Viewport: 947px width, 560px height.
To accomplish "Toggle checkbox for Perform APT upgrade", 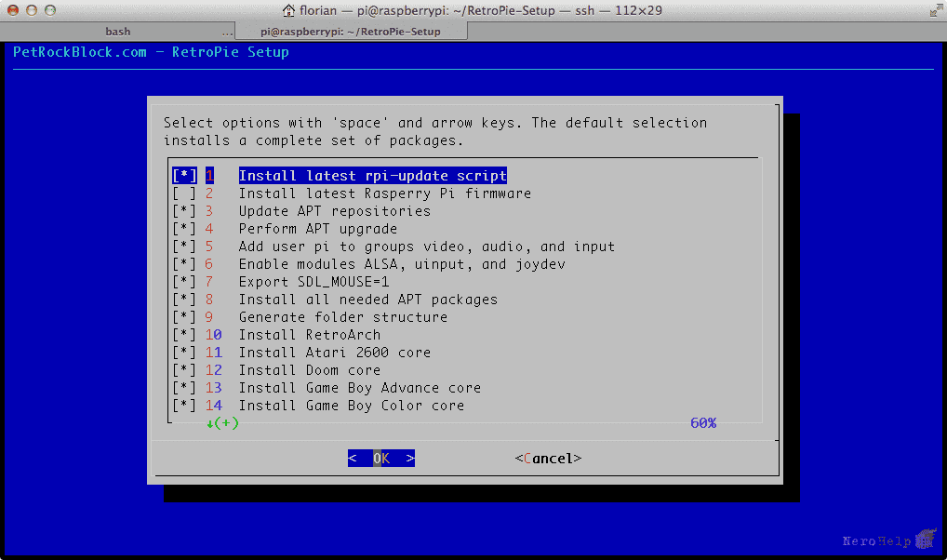I will (184, 229).
